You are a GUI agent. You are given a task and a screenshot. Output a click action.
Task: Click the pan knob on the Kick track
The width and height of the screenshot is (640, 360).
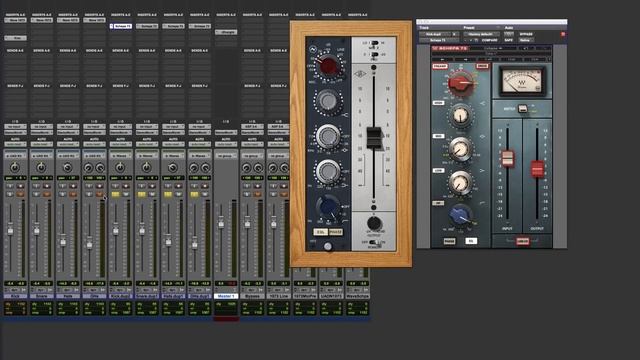pyautogui.click(x=15, y=167)
